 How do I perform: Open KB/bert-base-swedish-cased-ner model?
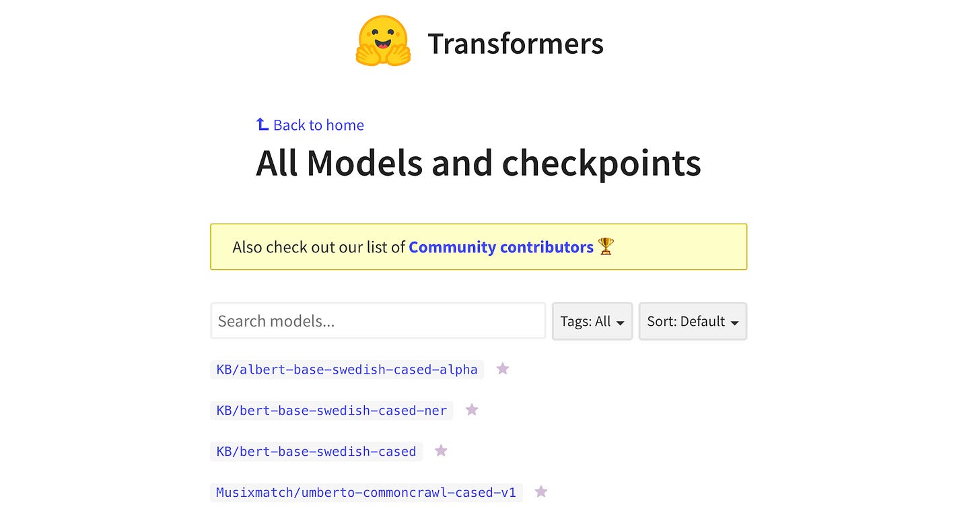click(332, 411)
